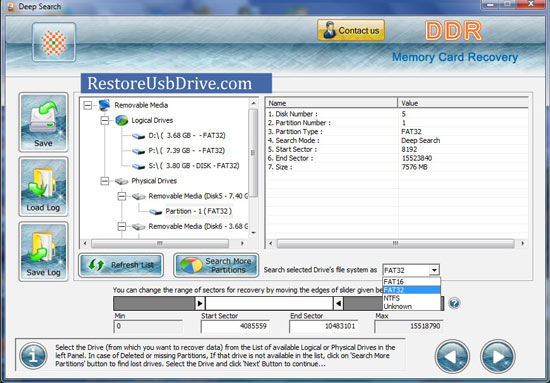Click the Name column header

(331, 103)
